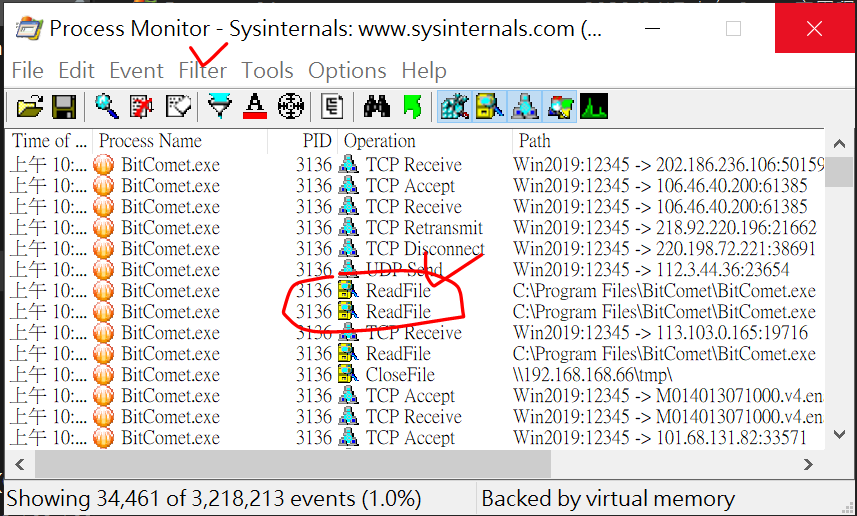Click the horizontal scrollbar left arrow
Image resolution: width=857 pixels, height=516 pixels.
[x=20, y=465]
